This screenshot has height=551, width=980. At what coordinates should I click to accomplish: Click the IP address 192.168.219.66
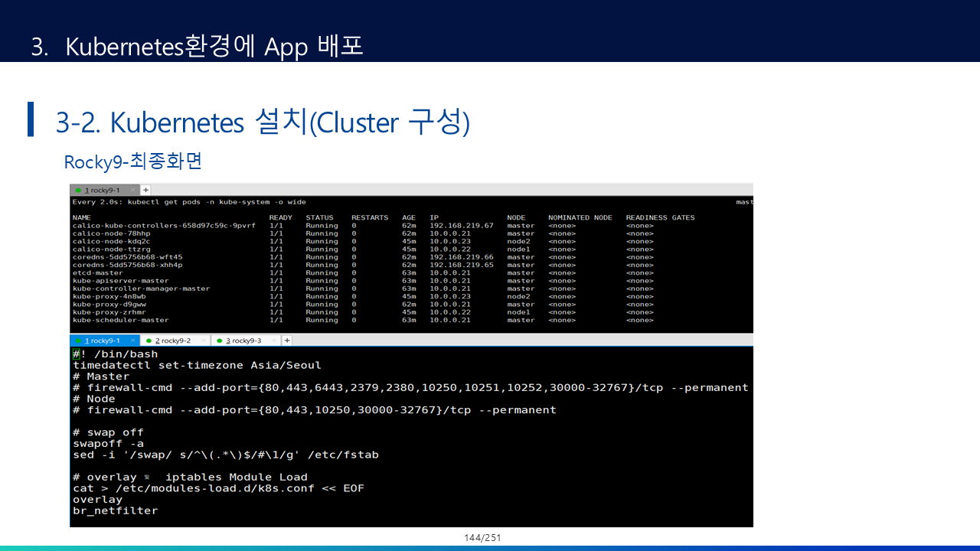click(x=462, y=257)
